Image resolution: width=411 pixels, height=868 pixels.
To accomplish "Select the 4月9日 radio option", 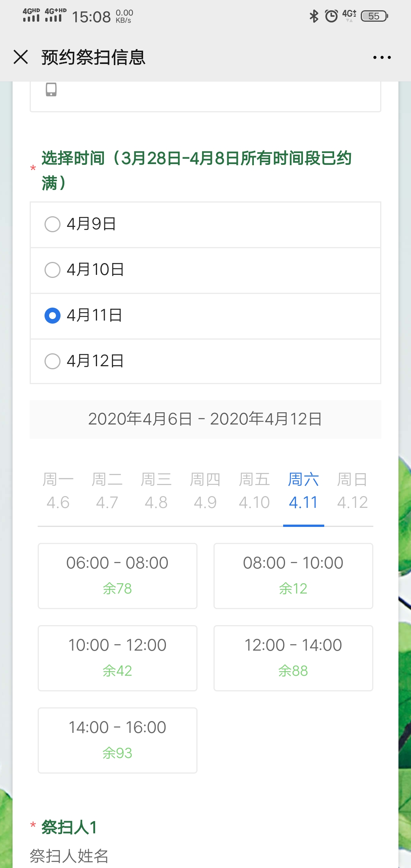I will [x=53, y=224].
